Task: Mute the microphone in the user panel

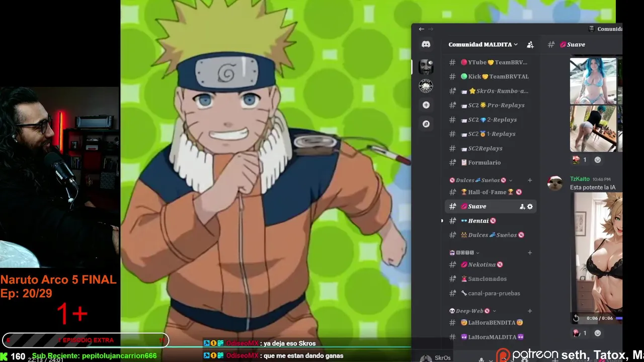Action: tap(481, 359)
